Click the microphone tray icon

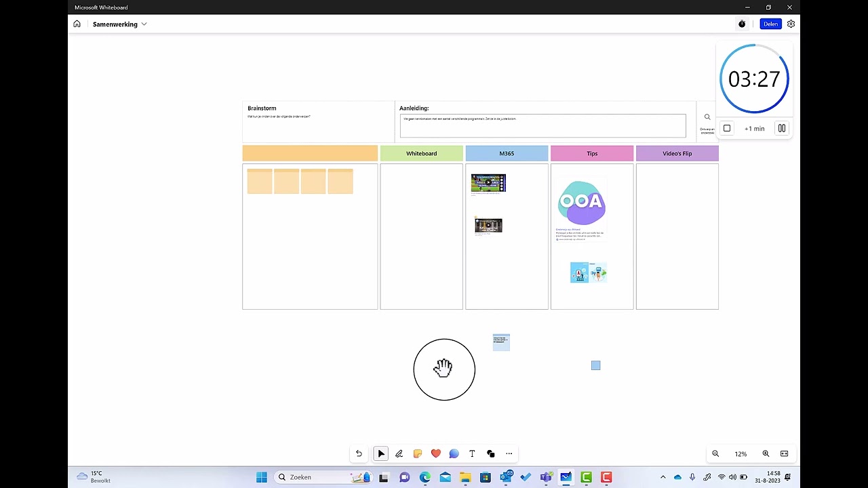pyautogui.click(x=692, y=477)
